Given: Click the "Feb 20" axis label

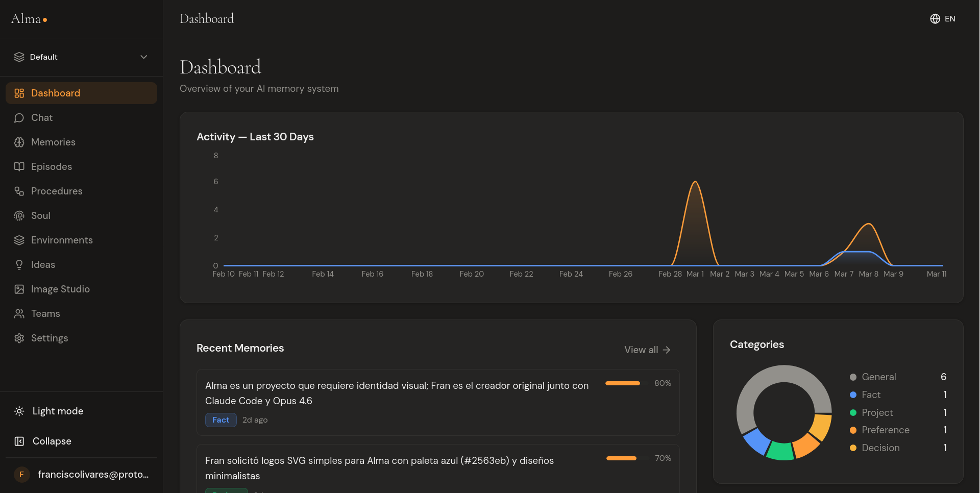Looking at the screenshot, I should point(472,274).
